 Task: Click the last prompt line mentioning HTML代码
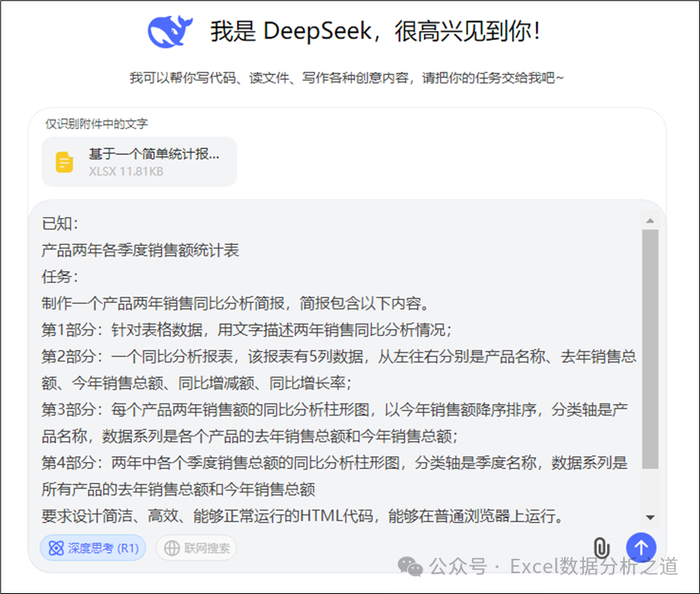tap(302, 516)
